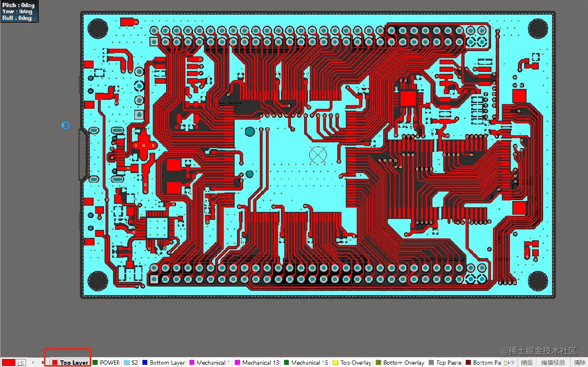Activate the Bottom Layer tab
This screenshot has height=367, width=588.
pos(164,363)
